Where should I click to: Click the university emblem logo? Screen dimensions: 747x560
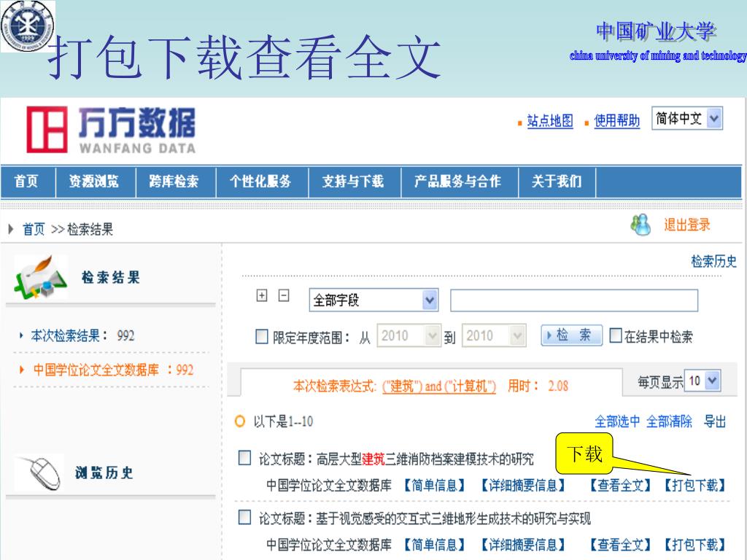click(28, 26)
